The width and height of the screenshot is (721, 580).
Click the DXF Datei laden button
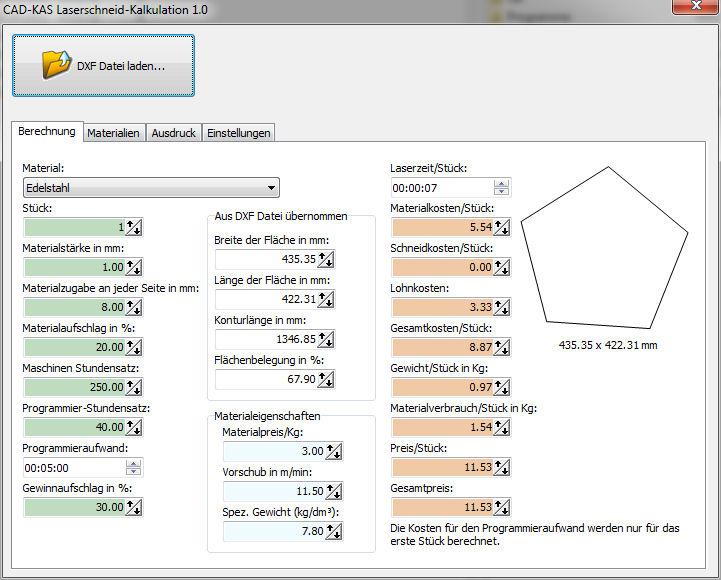pos(103,66)
